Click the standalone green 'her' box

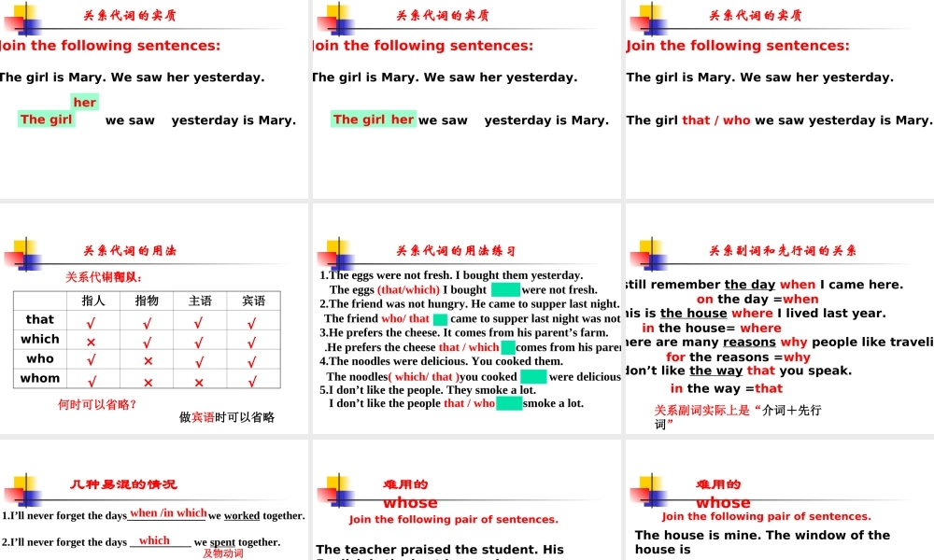pos(84,103)
